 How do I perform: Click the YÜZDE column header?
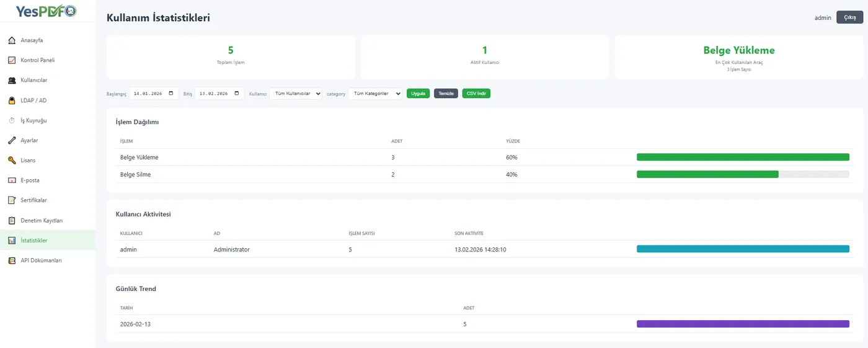[512, 141]
